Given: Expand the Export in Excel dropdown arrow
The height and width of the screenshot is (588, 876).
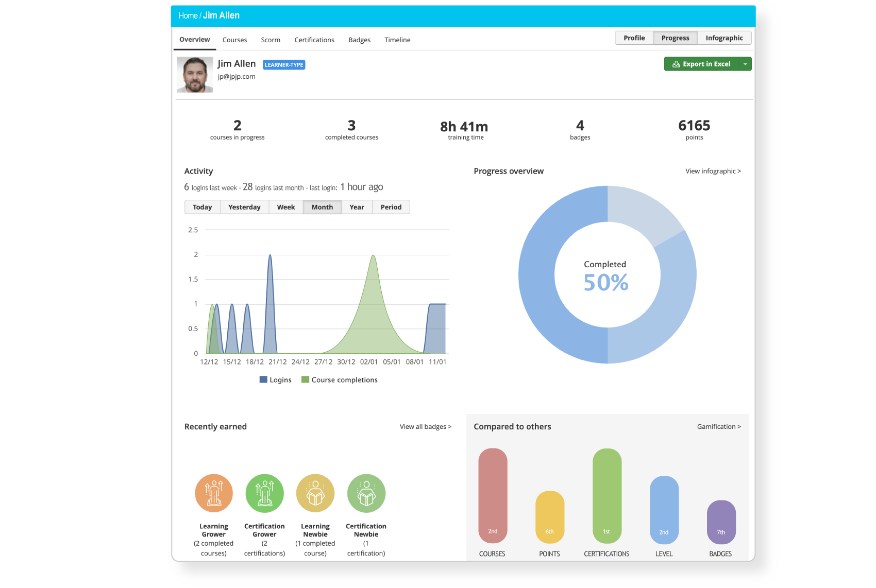Looking at the screenshot, I should [745, 64].
